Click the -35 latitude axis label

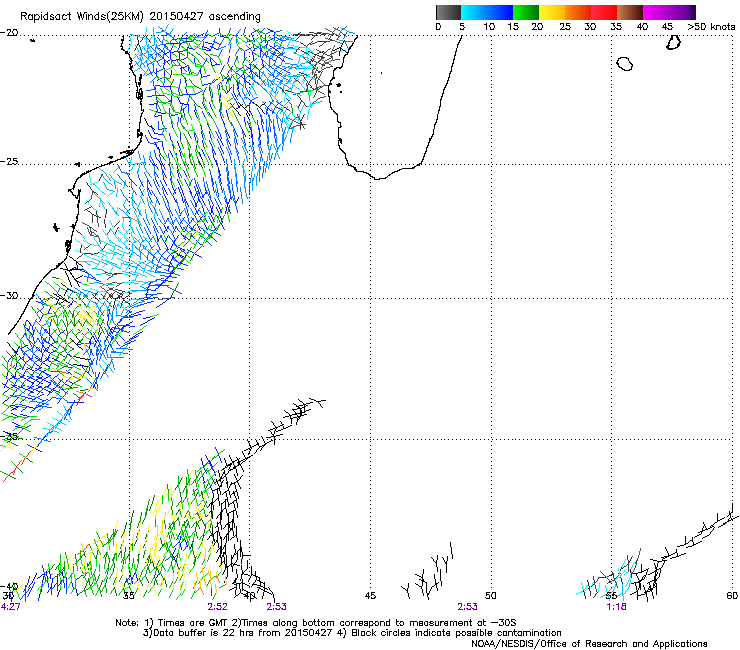click(x=9, y=437)
